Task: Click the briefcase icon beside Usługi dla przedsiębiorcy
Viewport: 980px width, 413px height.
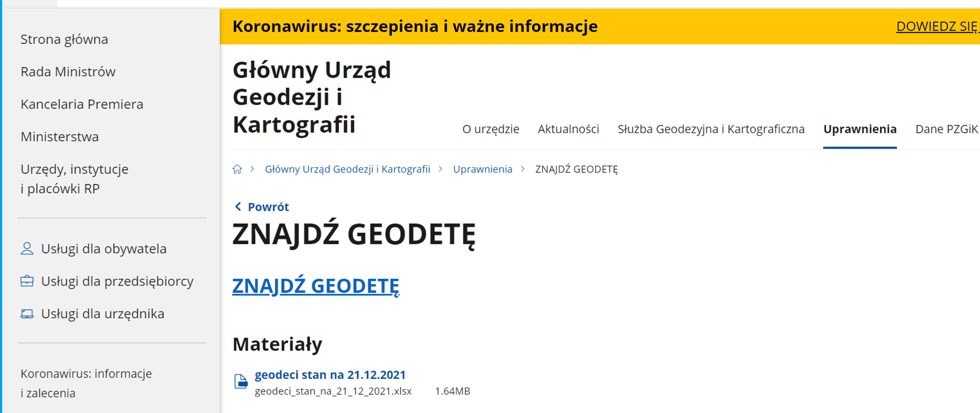Action: [x=27, y=281]
